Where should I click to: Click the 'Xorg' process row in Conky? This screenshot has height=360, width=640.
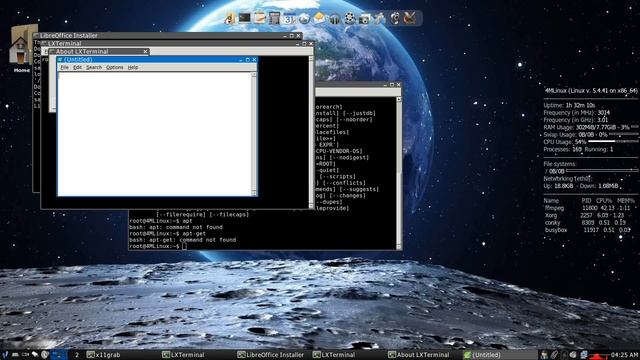point(584,215)
